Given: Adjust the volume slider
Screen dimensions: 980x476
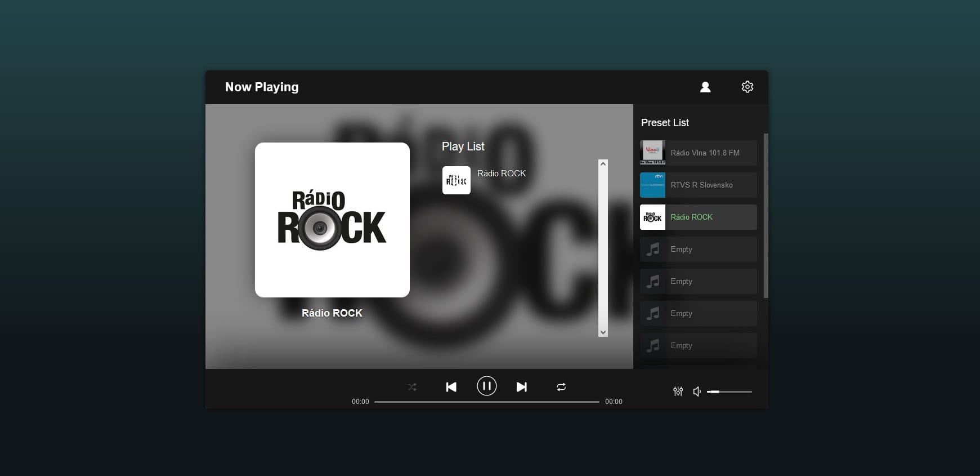Looking at the screenshot, I should click(x=730, y=392).
